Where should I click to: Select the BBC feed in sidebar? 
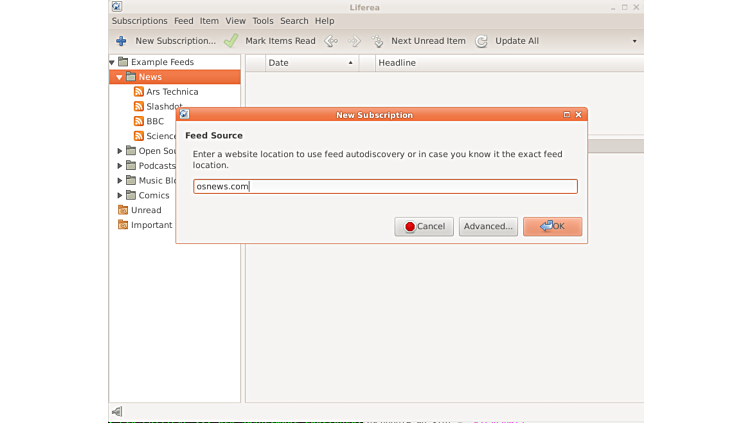(x=154, y=121)
